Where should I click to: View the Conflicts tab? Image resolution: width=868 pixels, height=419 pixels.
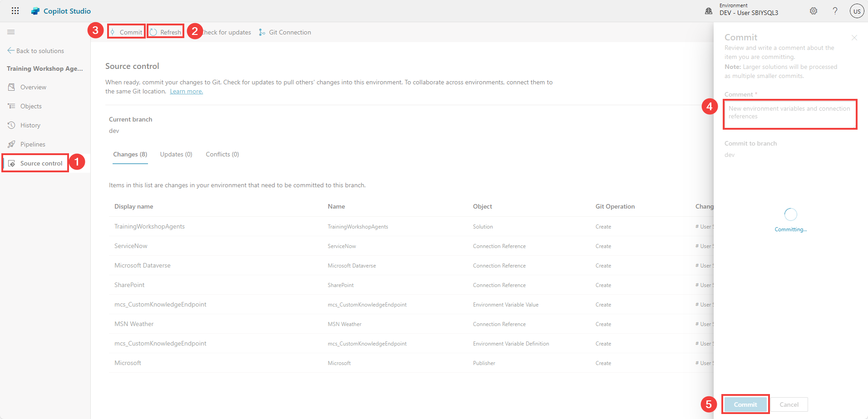[x=222, y=154]
